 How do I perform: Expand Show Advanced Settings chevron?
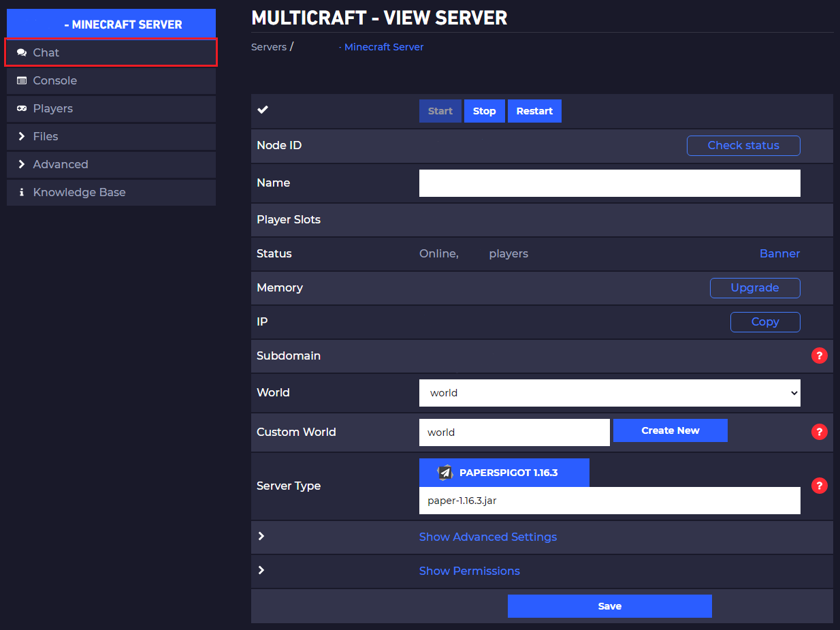(261, 537)
